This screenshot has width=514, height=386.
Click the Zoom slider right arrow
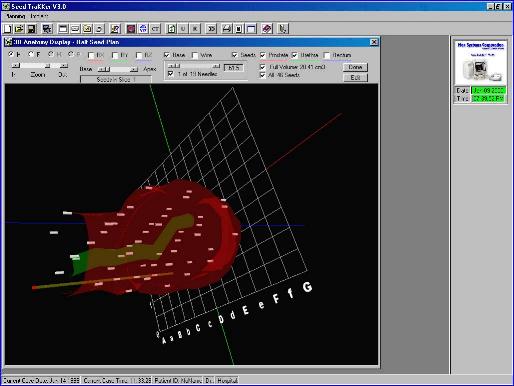click(65, 66)
